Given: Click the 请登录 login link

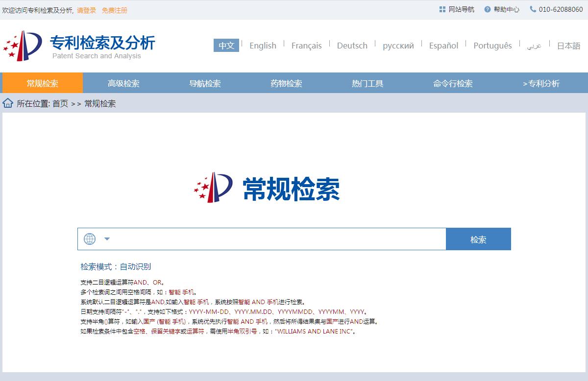Looking at the screenshot, I should (87, 10).
